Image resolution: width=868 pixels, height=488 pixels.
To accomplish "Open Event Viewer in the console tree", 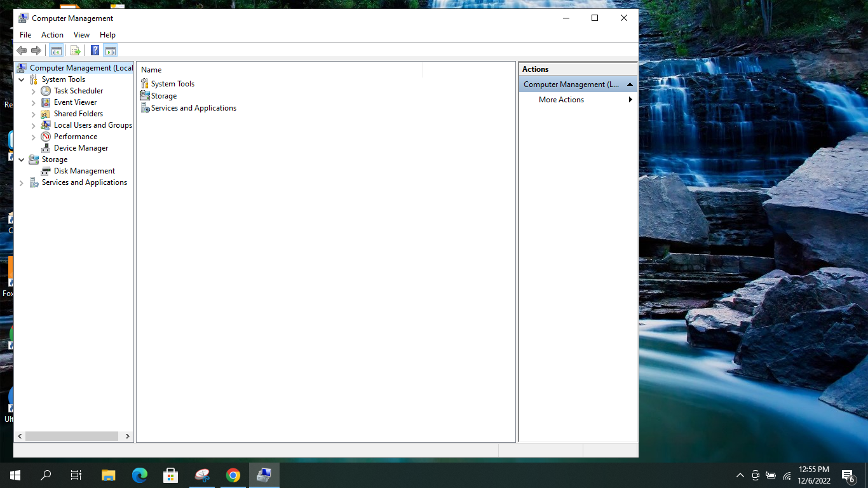I will [75, 102].
